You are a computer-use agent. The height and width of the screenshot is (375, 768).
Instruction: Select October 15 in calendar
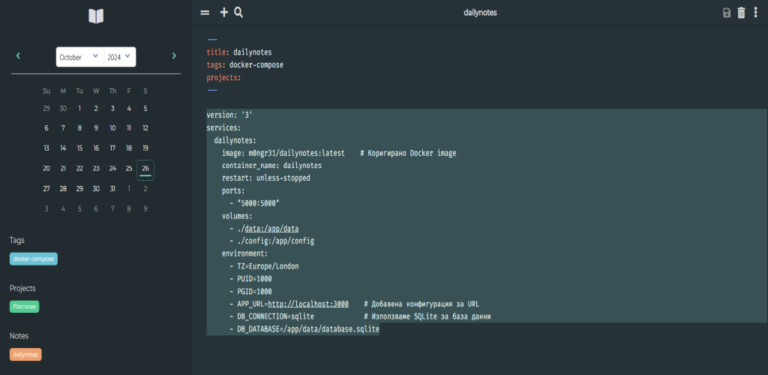click(x=79, y=148)
